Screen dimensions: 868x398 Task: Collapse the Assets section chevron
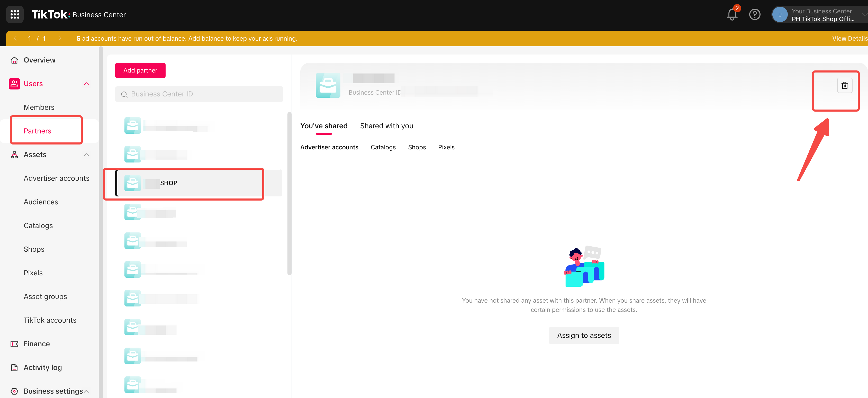[x=86, y=155]
